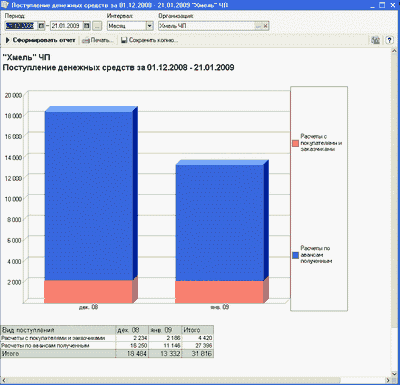Clear the Организация field with X
The height and width of the screenshot is (385, 400).
tap(266, 26)
